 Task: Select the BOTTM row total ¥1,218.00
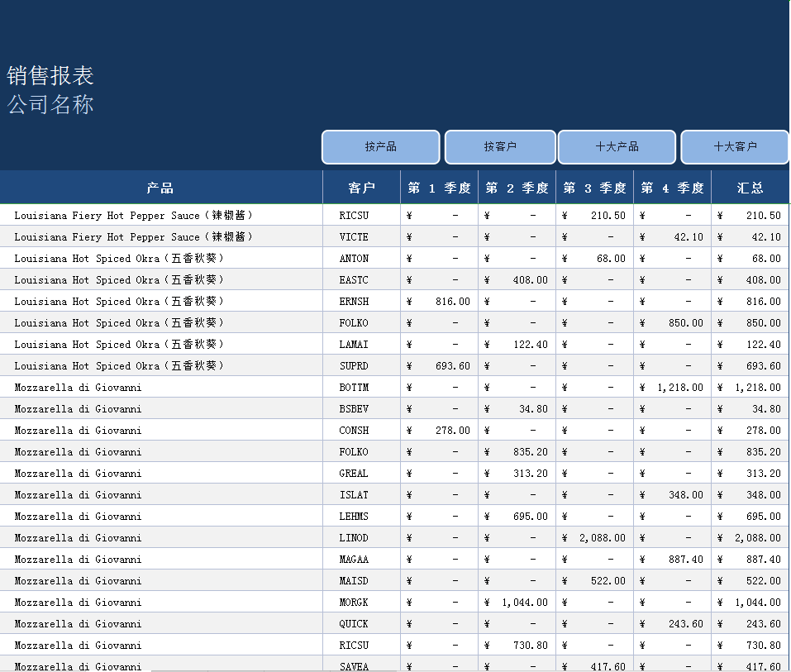coord(750,387)
